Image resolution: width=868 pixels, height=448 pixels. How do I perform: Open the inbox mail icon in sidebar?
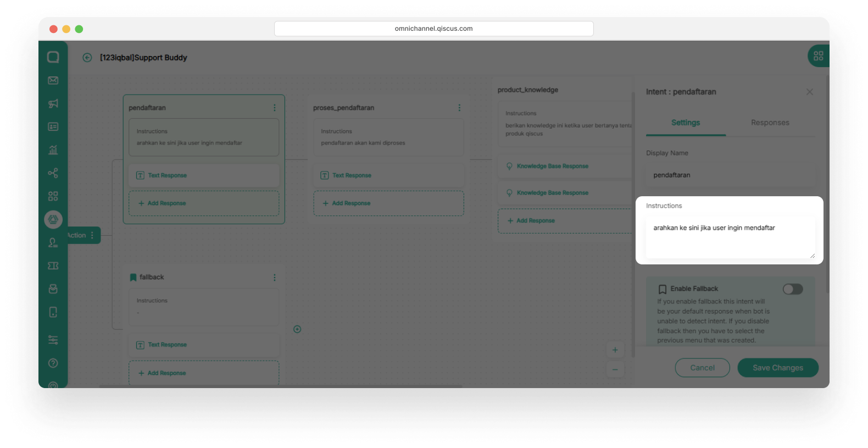[x=53, y=81]
